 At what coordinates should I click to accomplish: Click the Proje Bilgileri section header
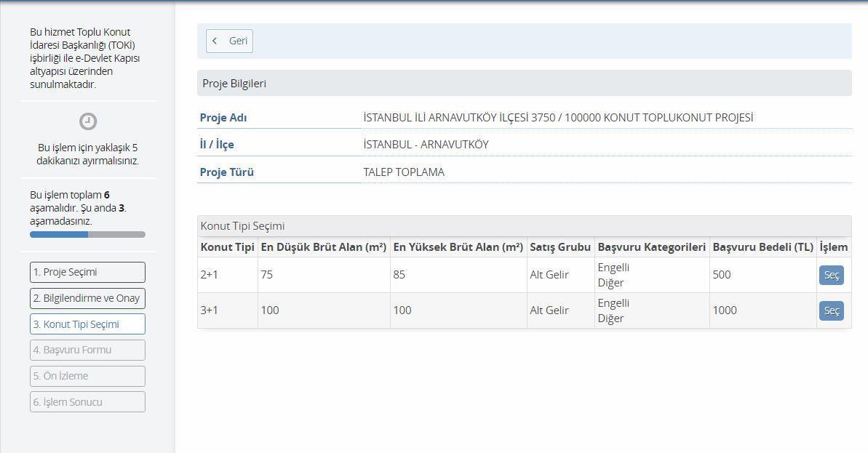[234, 84]
